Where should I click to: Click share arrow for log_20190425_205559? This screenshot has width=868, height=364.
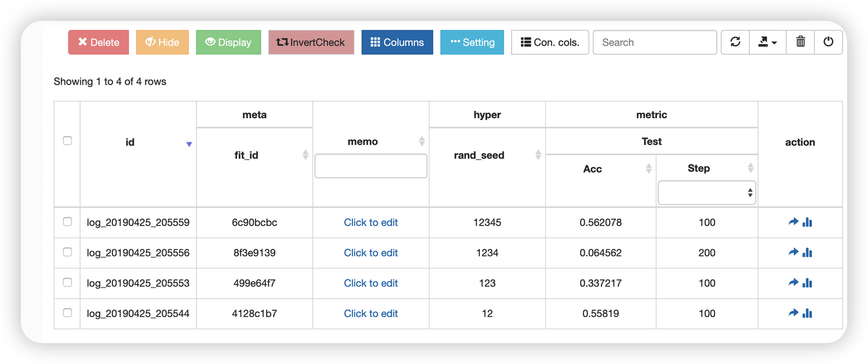(x=793, y=222)
